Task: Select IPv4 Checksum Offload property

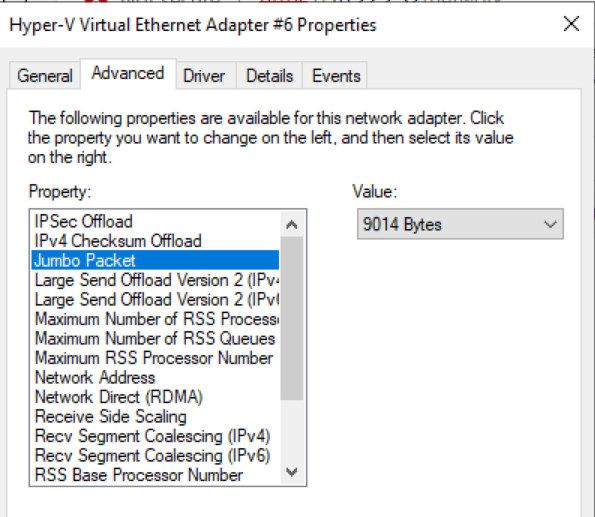Action: [155, 241]
